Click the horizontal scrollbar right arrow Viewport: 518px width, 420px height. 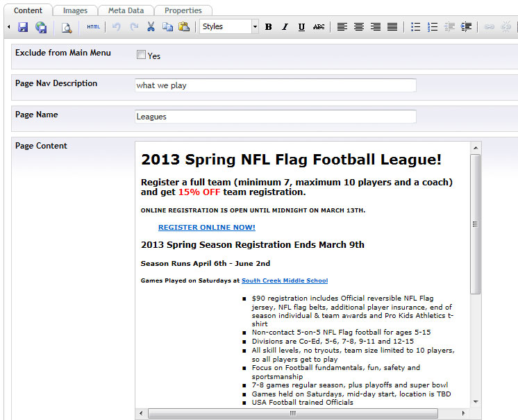[464, 413]
